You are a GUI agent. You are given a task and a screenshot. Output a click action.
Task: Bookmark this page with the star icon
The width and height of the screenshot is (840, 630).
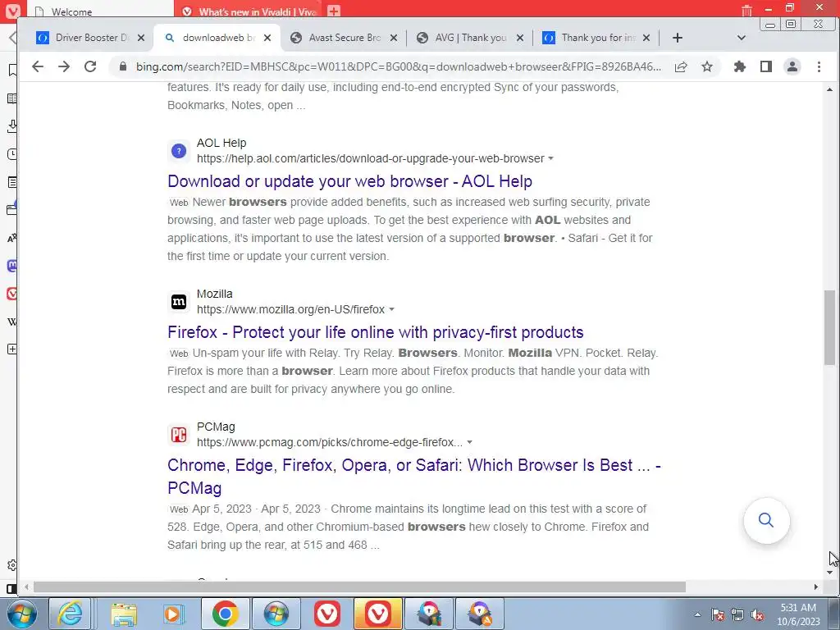click(707, 66)
